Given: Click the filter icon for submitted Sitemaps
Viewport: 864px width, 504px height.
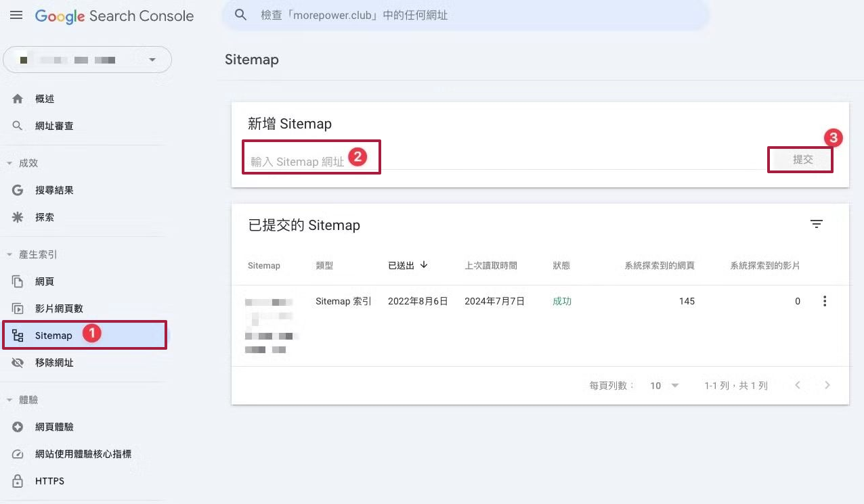Looking at the screenshot, I should [817, 225].
